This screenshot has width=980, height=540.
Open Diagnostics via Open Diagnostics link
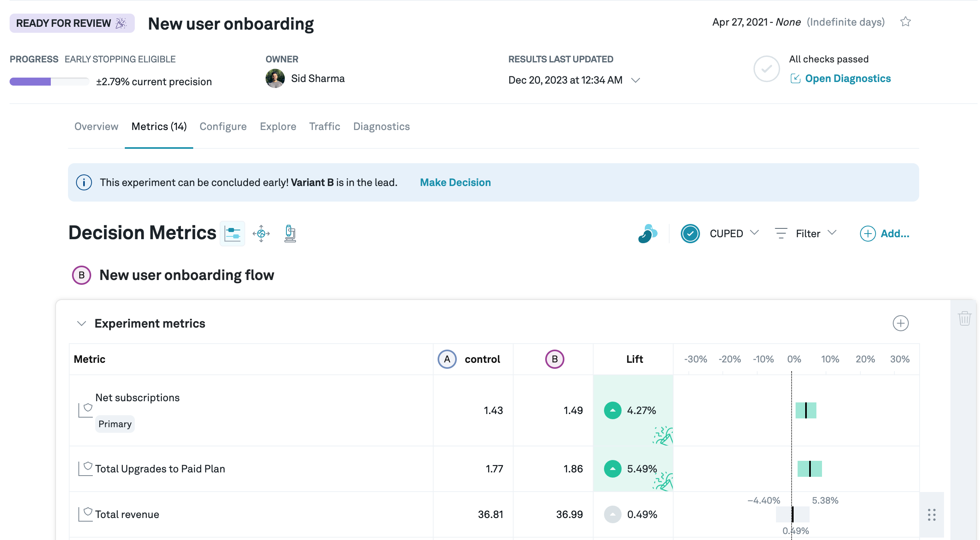pos(848,79)
